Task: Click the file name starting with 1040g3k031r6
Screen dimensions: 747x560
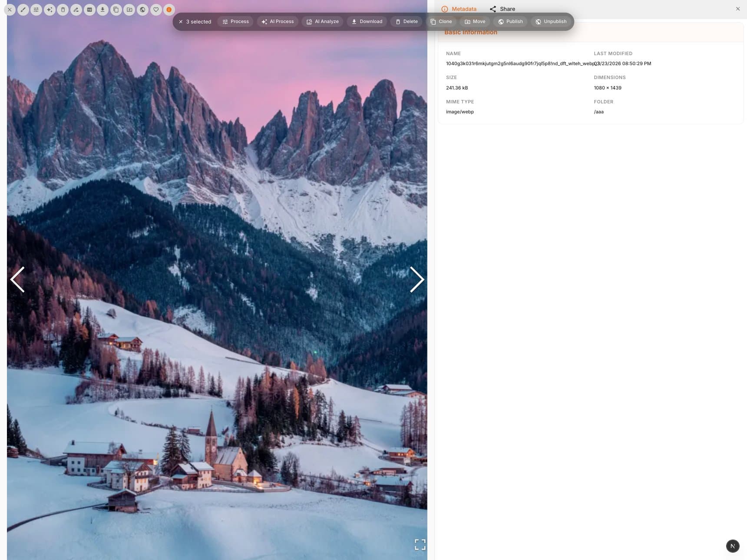Action: [x=520, y=63]
